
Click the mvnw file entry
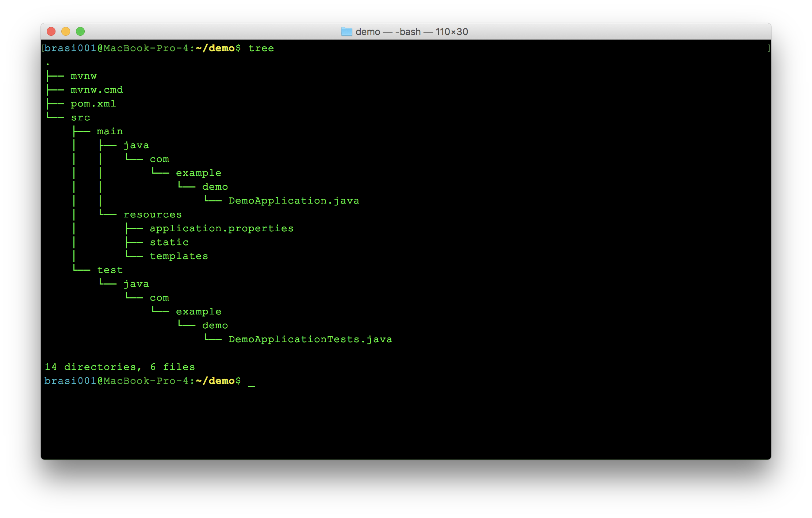[x=84, y=76]
